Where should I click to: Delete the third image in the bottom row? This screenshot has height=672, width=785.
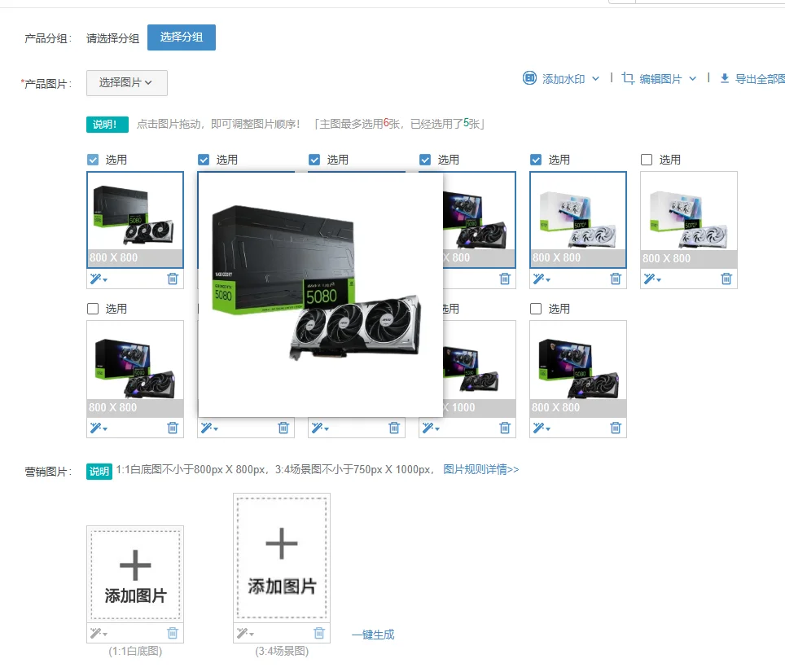click(394, 428)
